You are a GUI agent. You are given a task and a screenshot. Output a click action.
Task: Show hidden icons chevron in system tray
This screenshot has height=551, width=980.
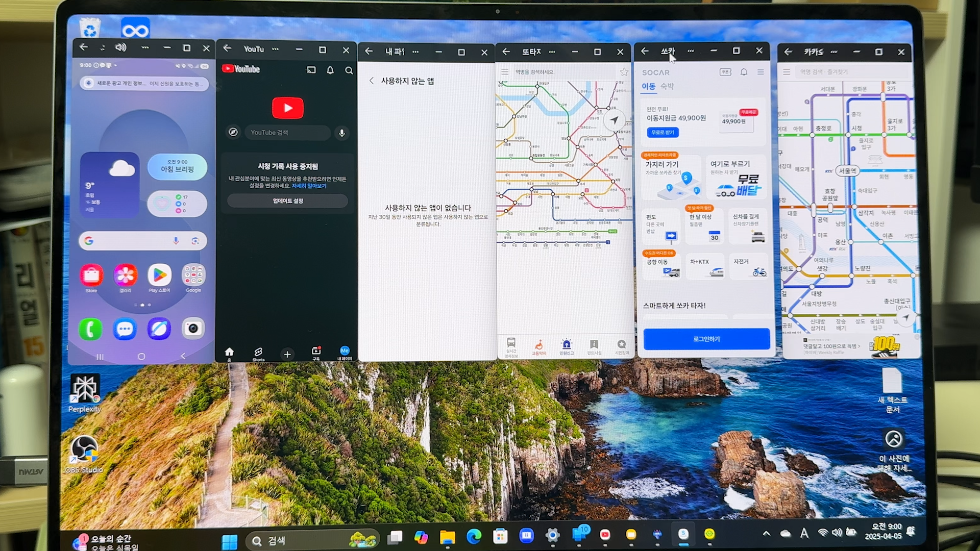766,533
